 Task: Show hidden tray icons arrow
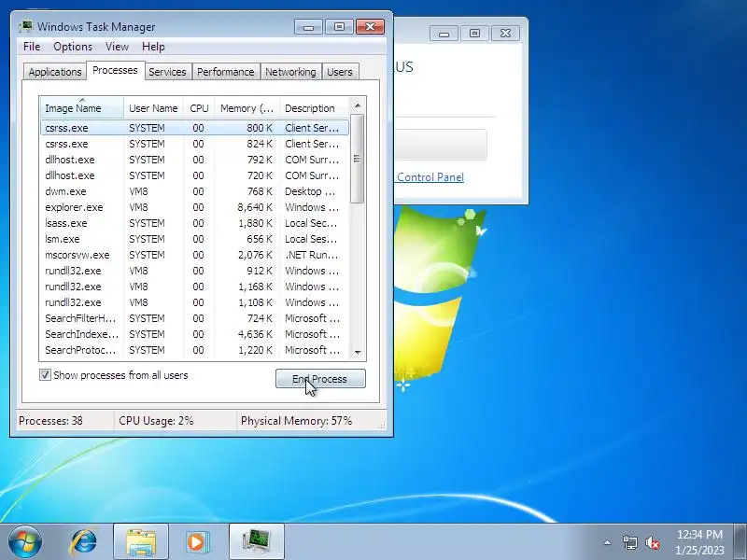click(608, 542)
